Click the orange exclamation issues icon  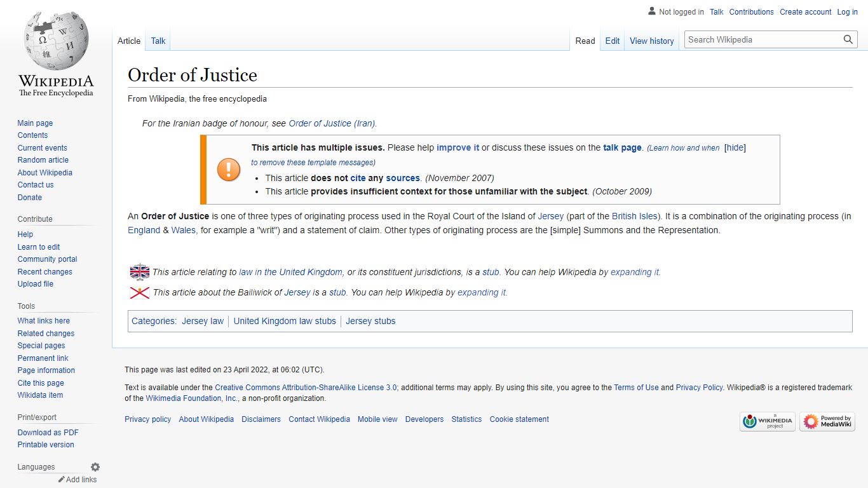point(229,170)
